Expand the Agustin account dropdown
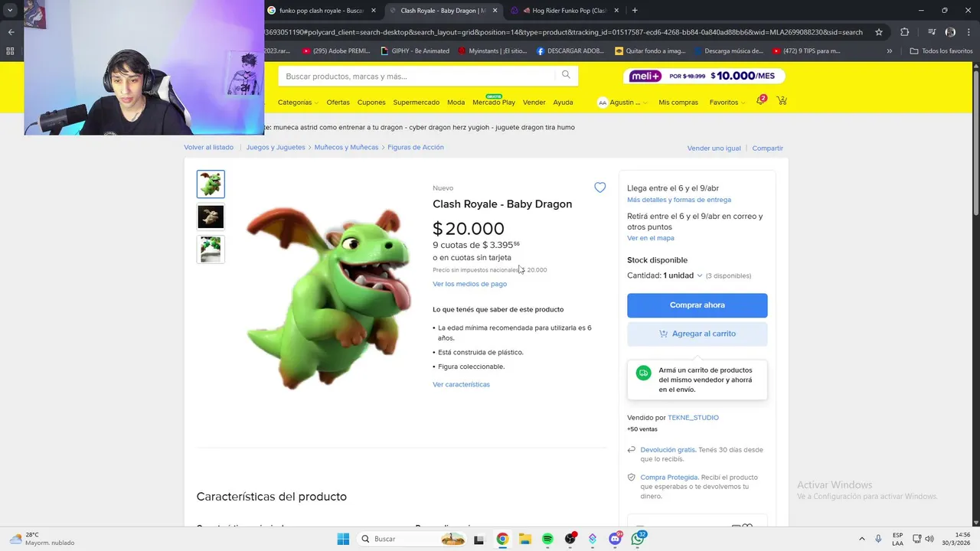Image resolution: width=980 pixels, height=551 pixels. pyautogui.click(x=622, y=102)
